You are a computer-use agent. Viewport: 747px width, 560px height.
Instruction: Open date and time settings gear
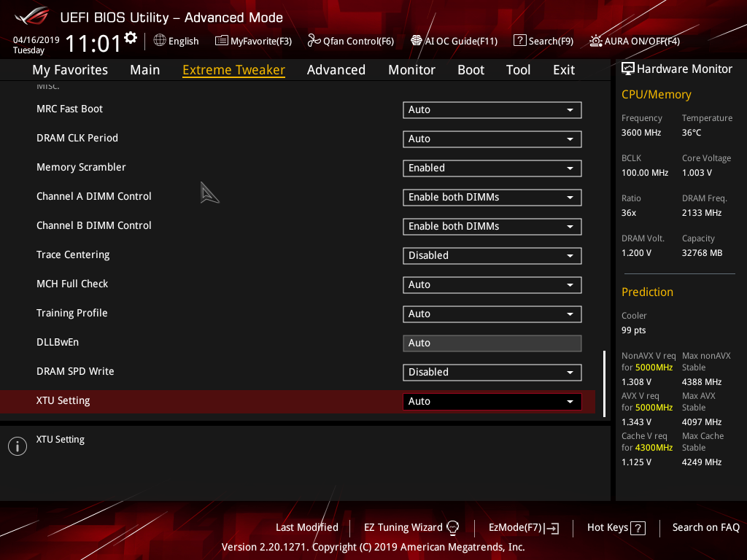(130, 38)
